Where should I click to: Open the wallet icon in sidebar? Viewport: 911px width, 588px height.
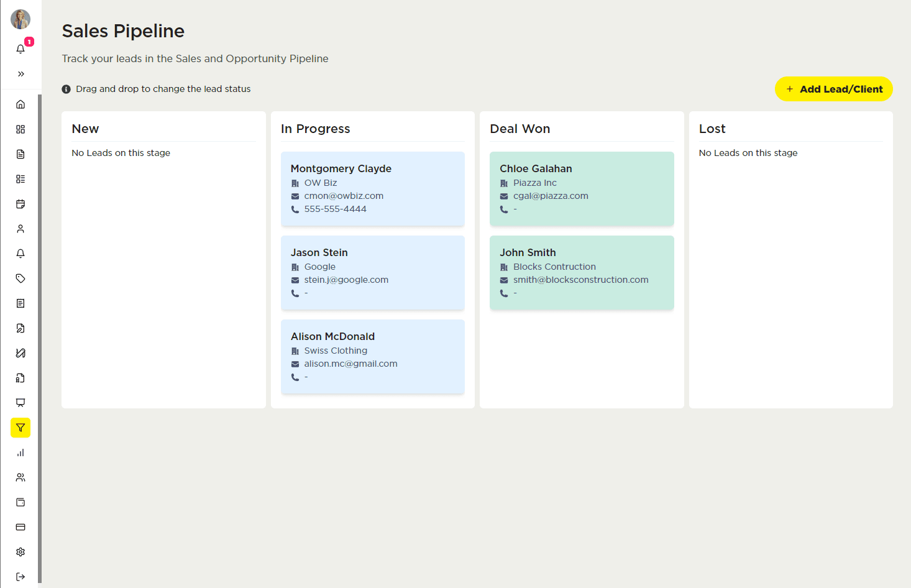(x=21, y=502)
